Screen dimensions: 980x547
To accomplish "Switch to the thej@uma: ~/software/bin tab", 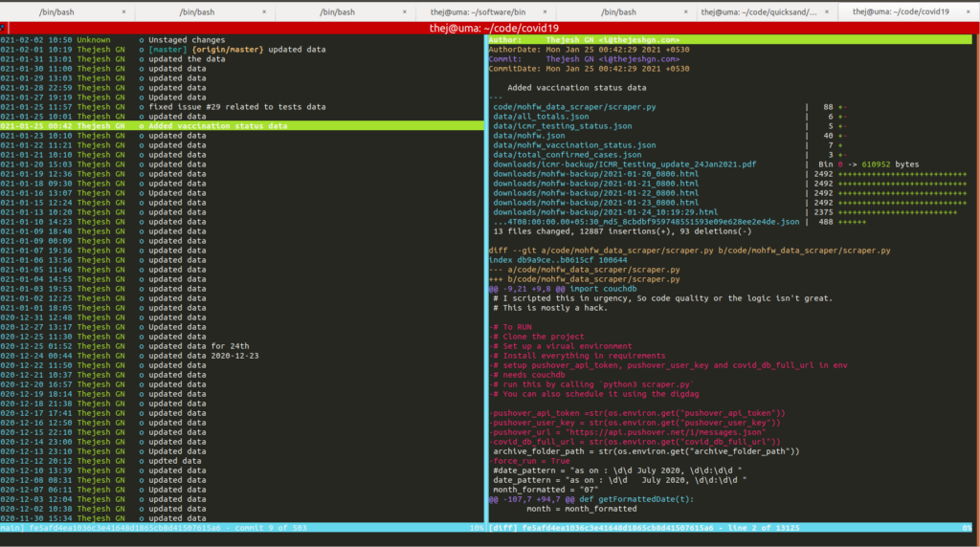I will point(479,11).
